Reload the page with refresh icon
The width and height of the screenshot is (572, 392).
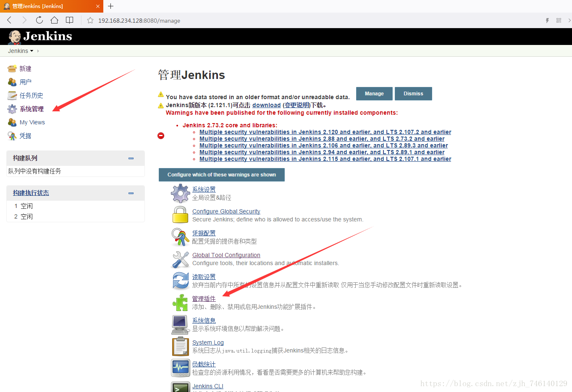[39, 20]
